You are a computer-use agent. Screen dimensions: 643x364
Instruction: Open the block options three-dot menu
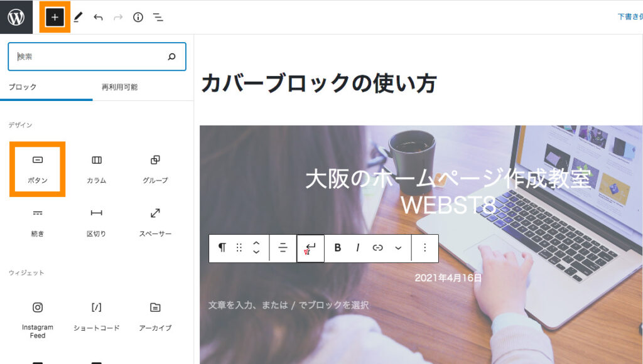coord(425,248)
